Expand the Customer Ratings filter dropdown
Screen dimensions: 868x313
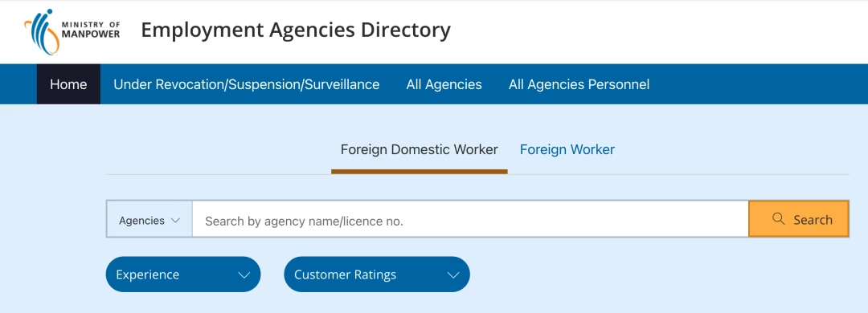(x=377, y=274)
